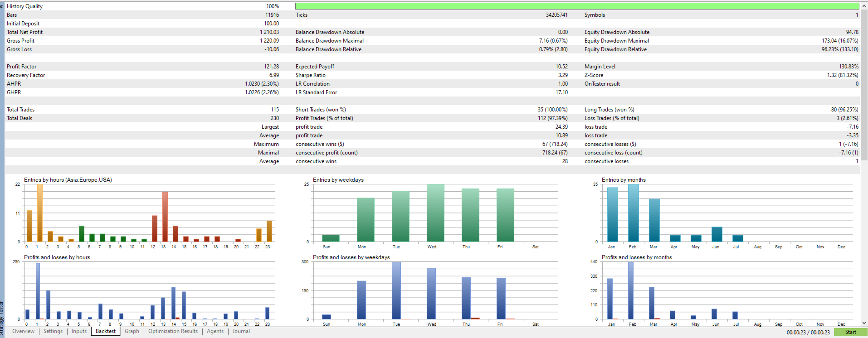Viewport: 868px width, 338px height.
Task: Click the Symbols label
Action: coord(595,15)
